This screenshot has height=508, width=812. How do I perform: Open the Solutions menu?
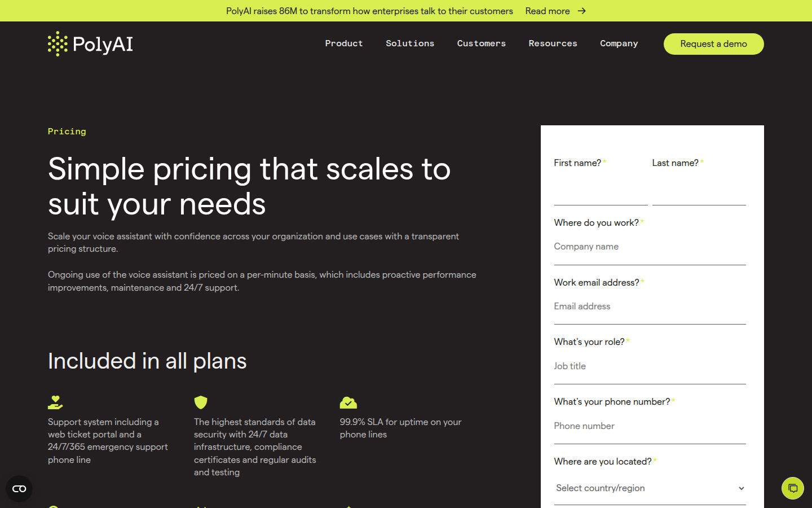(410, 43)
